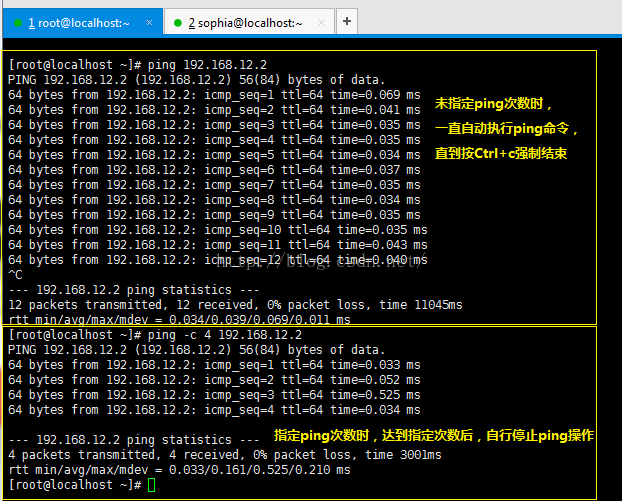622x501 pixels.
Task: Click '4 packets transmitted' statistics line
Action: 225,455
